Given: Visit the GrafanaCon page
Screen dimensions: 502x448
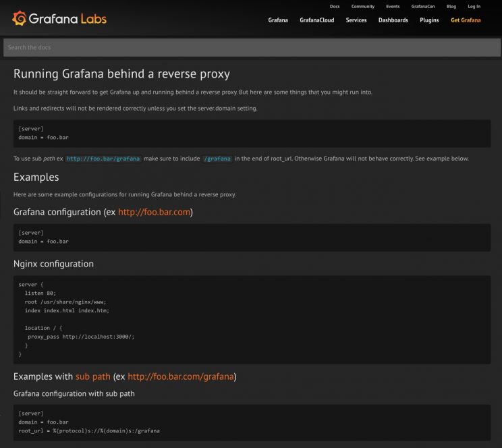Looking at the screenshot, I should pos(423,7).
